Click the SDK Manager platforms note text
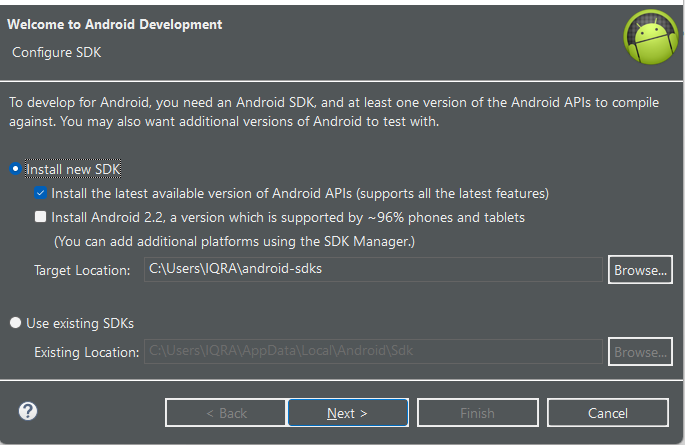Image resolution: width=685 pixels, height=445 pixels. click(234, 241)
